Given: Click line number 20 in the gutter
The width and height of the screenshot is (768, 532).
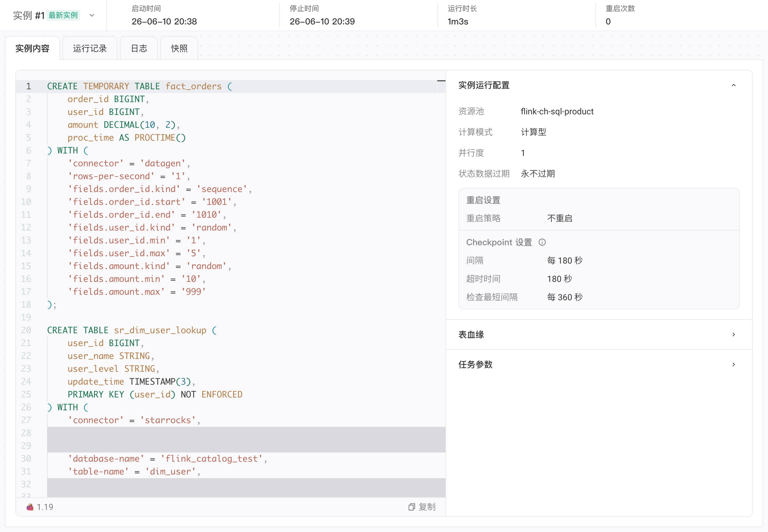Looking at the screenshot, I should pos(26,330).
